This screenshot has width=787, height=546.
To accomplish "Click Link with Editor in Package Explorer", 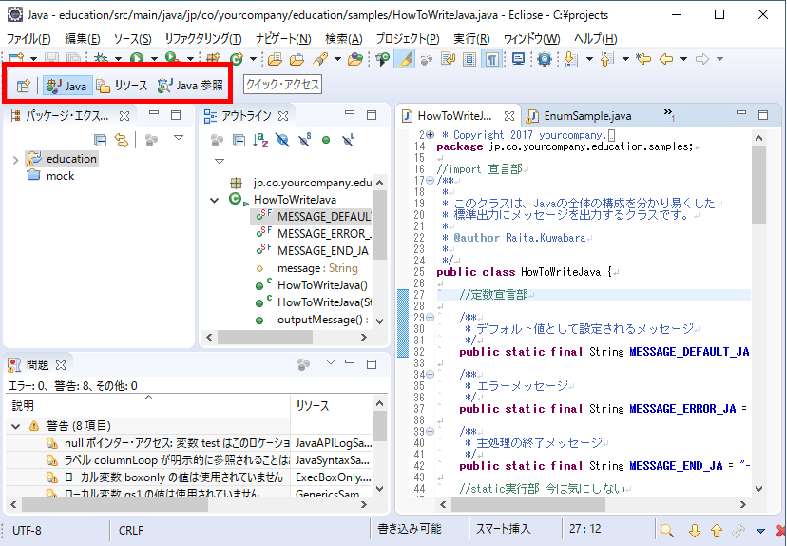I will point(121,139).
